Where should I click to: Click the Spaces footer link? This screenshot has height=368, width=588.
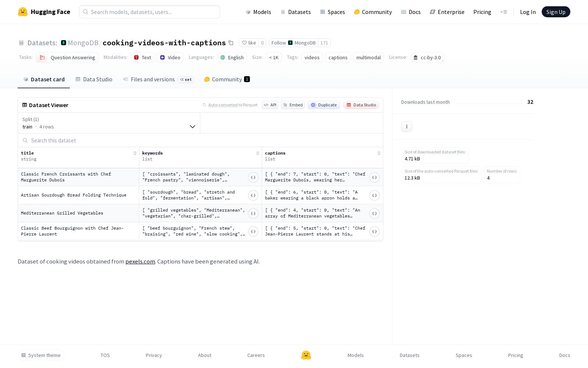464,355
